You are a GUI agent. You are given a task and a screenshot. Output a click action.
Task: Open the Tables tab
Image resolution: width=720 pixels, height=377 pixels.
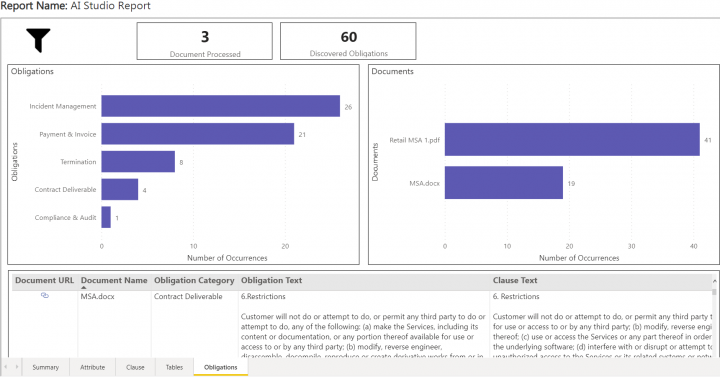[174, 367]
